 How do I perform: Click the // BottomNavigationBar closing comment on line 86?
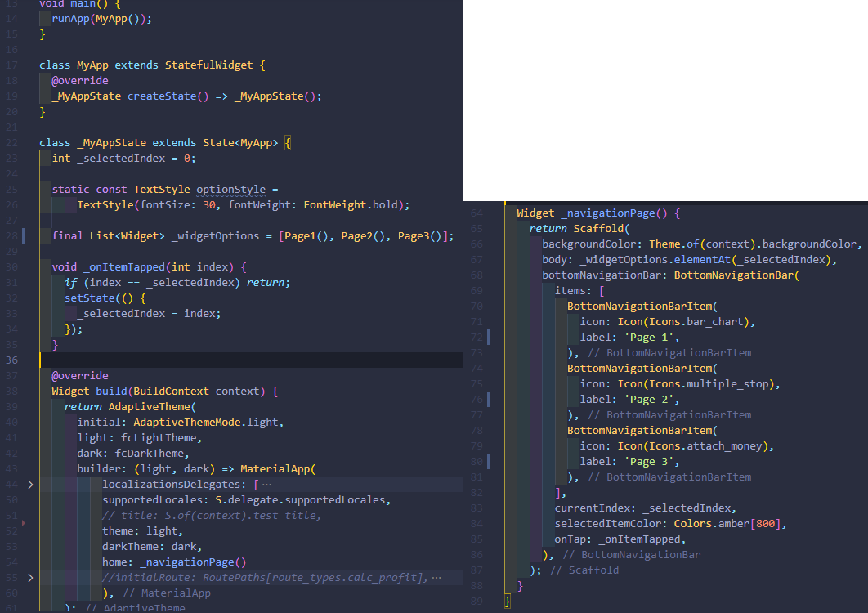(x=632, y=554)
